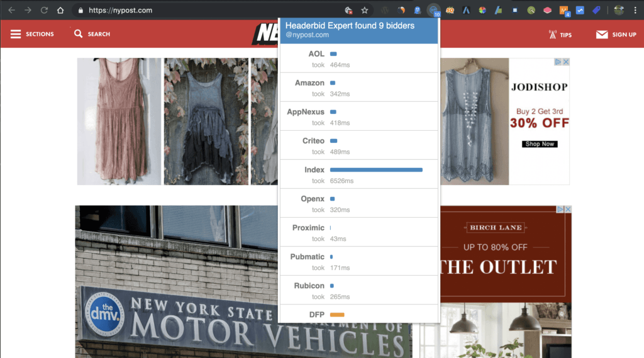644x358 pixels.
Task: Bookmark this page with the star
Action: pos(364,10)
